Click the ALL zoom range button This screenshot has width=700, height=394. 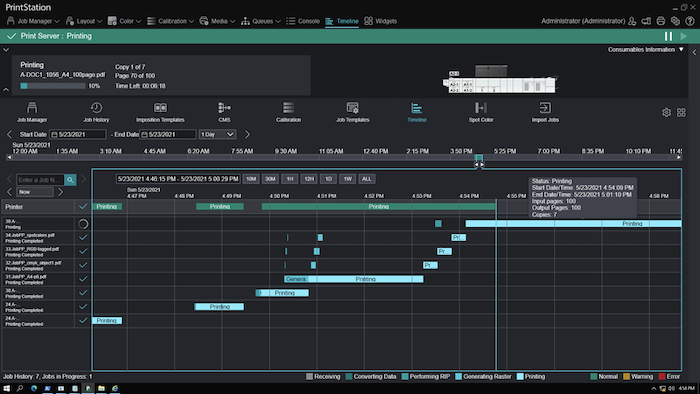pyautogui.click(x=367, y=179)
